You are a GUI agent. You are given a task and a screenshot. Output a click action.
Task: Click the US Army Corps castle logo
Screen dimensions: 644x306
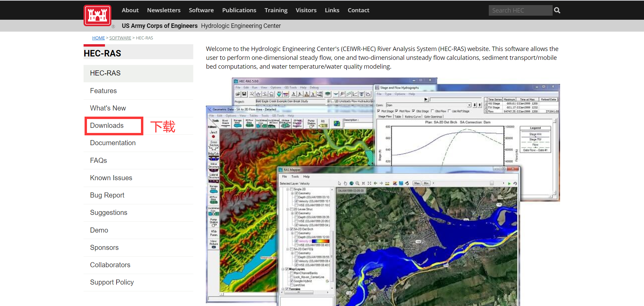coord(97,15)
